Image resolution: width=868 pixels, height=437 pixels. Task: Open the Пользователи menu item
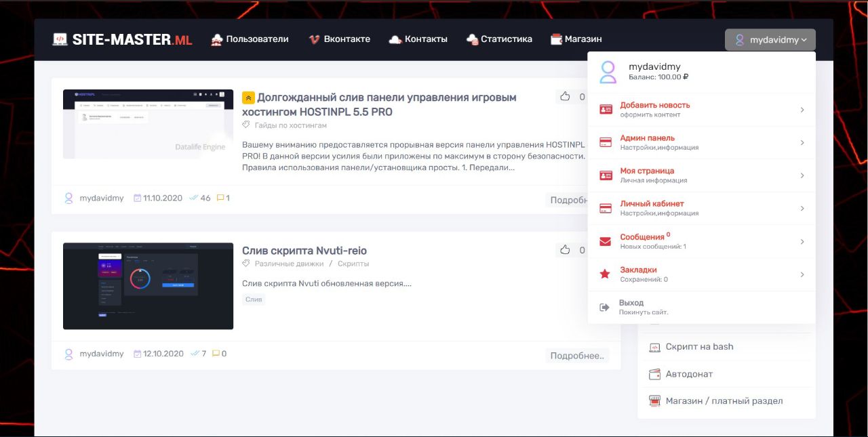[250, 39]
